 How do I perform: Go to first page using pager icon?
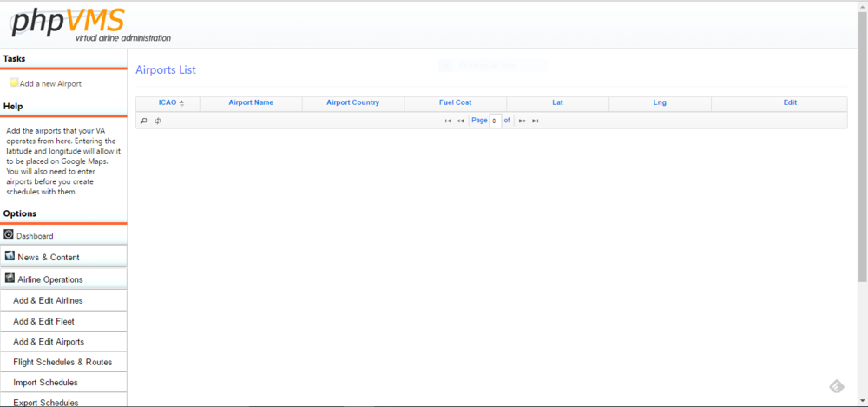coord(448,121)
